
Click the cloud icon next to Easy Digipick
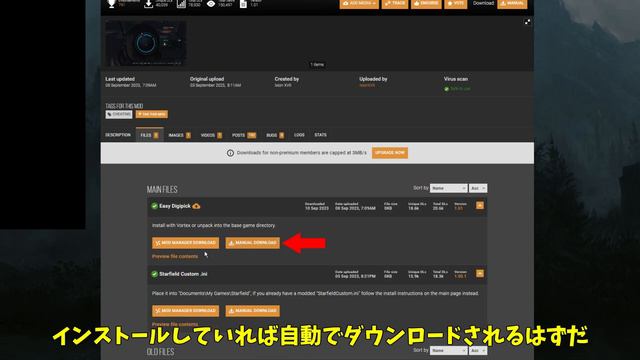pyautogui.click(x=196, y=206)
